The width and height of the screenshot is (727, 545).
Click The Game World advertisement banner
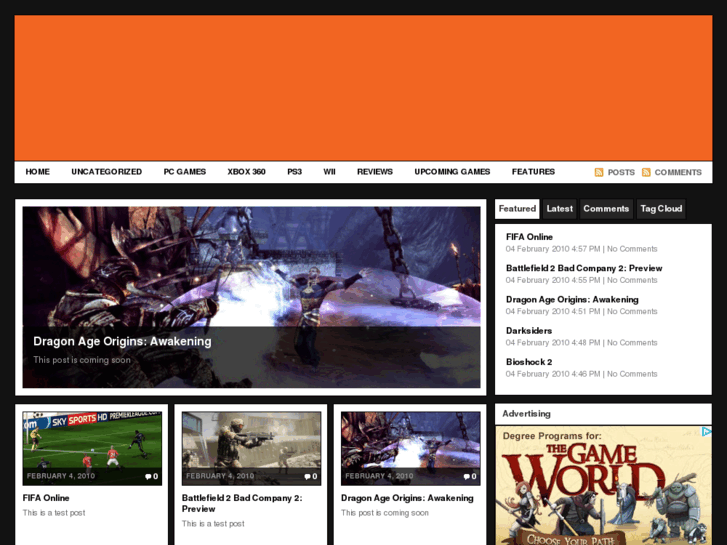[x=603, y=485]
